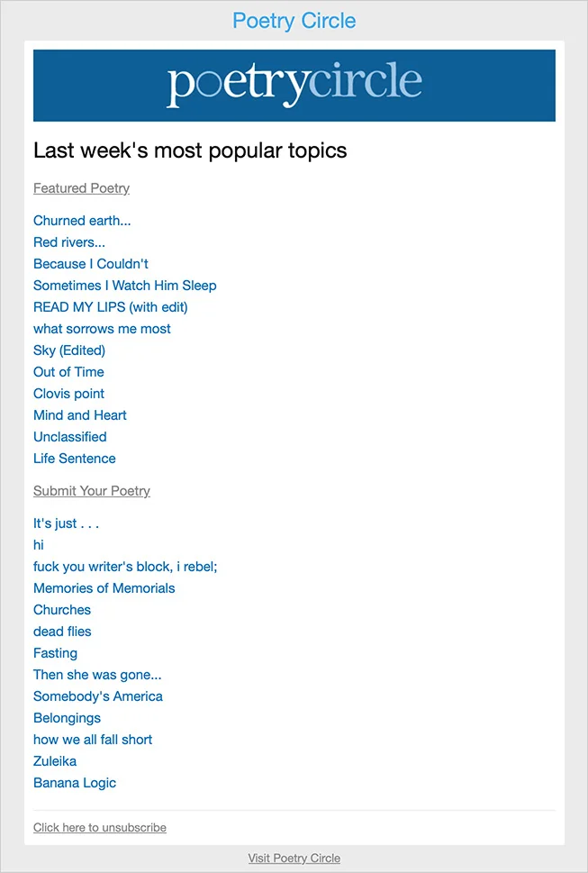Open the 'Banana Logic' topic
Screen dimensions: 588x873
(75, 783)
